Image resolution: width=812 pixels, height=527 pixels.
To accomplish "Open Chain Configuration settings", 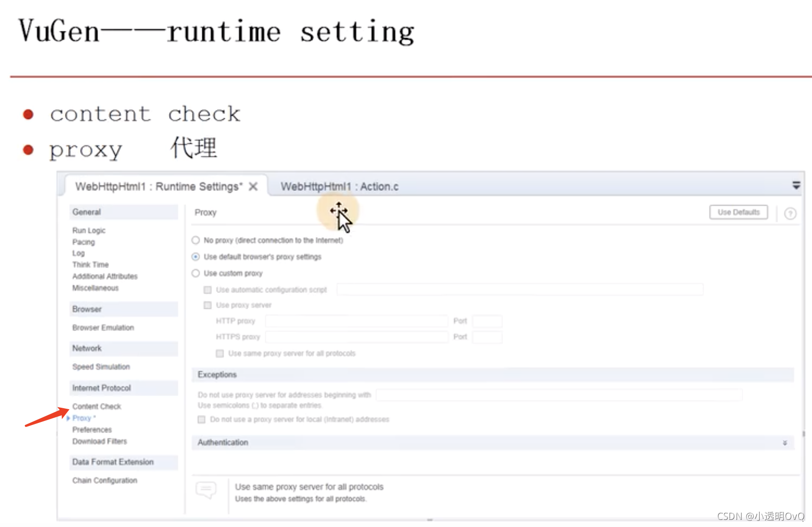I will click(x=105, y=480).
